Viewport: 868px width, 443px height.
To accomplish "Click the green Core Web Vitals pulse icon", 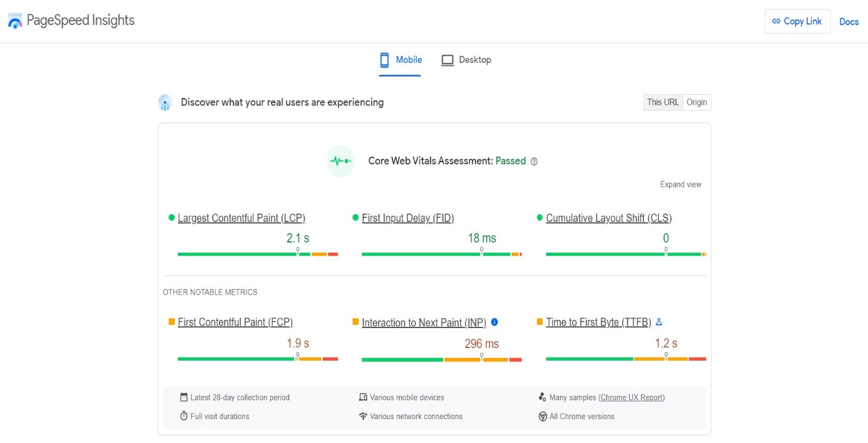I will pos(341,161).
